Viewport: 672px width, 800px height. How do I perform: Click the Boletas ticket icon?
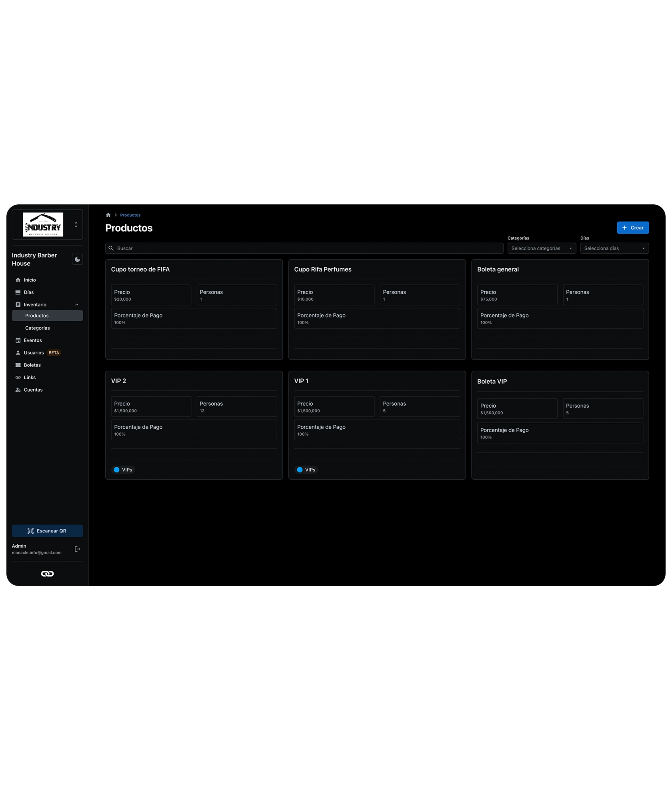18,365
